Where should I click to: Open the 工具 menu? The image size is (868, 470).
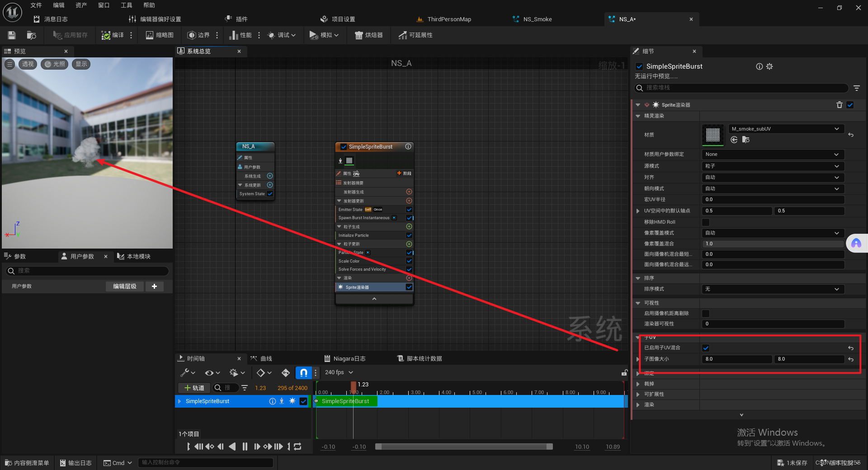coord(127,5)
